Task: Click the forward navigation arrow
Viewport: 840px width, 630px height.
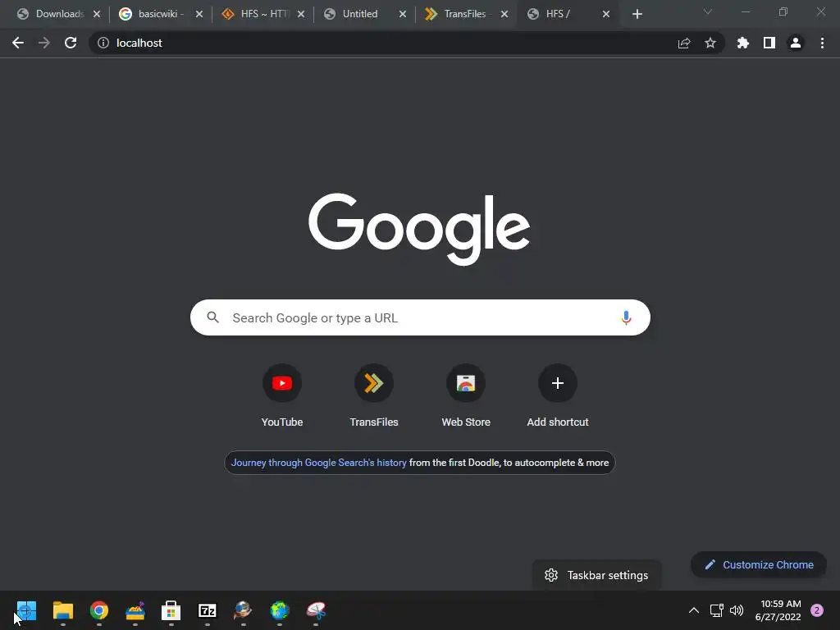Action: (x=44, y=43)
